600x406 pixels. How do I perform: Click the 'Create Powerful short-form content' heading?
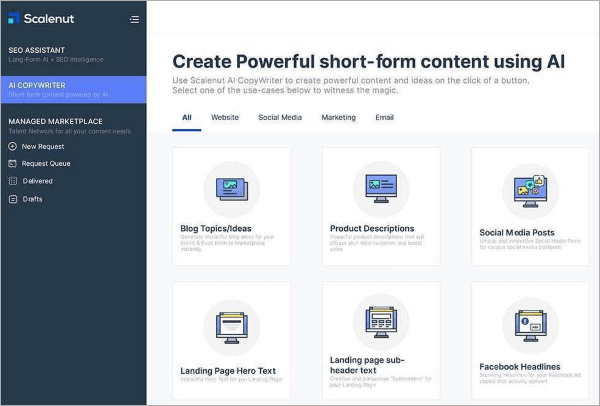tap(368, 62)
